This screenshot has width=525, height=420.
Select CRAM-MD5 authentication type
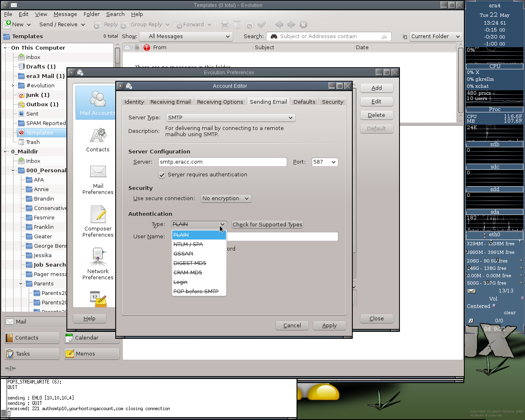[199, 273]
